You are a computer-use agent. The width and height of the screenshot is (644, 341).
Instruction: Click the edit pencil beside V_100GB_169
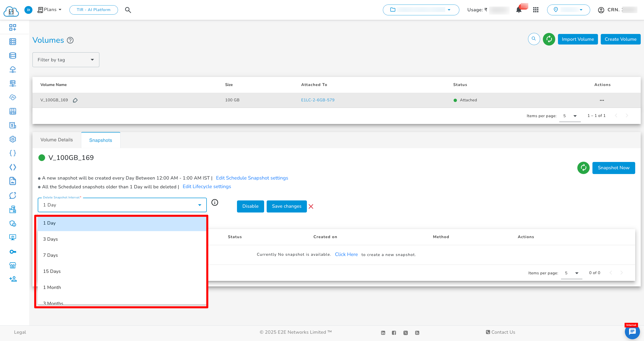pos(75,100)
